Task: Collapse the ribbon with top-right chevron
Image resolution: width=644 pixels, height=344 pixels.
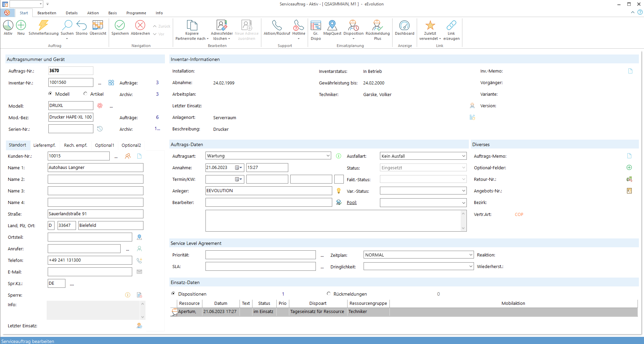Action: tap(633, 12)
